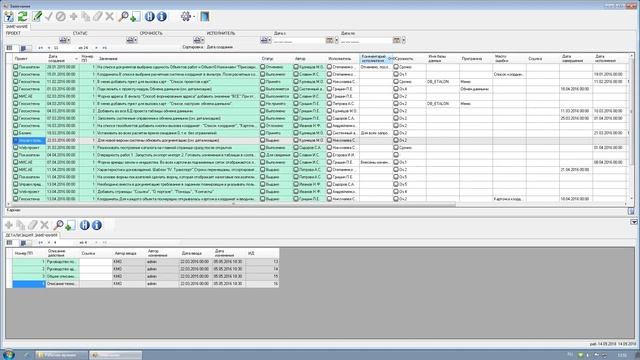Click the grey X icon in the lower toolbar
The width and height of the screenshot is (640, 360).
pyautogui.click(x=44, y=225)
